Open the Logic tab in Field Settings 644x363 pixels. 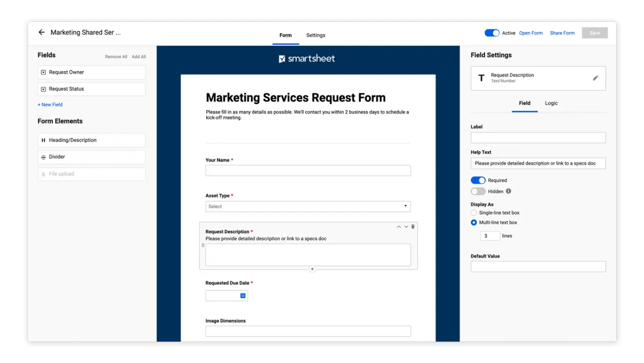(x=551, y=103)
